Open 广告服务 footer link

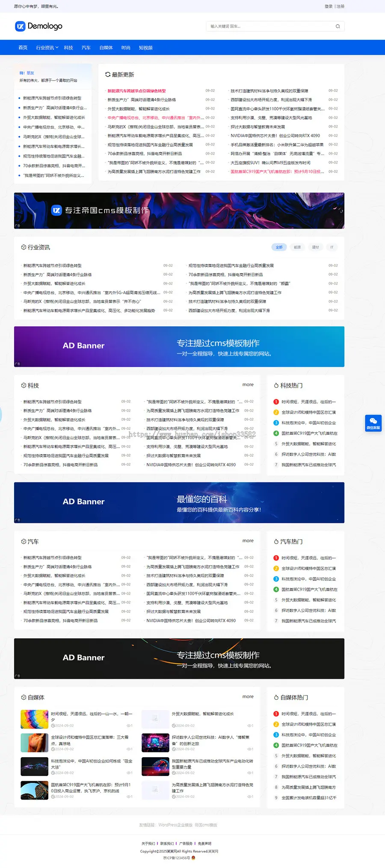tap(186, 844)
